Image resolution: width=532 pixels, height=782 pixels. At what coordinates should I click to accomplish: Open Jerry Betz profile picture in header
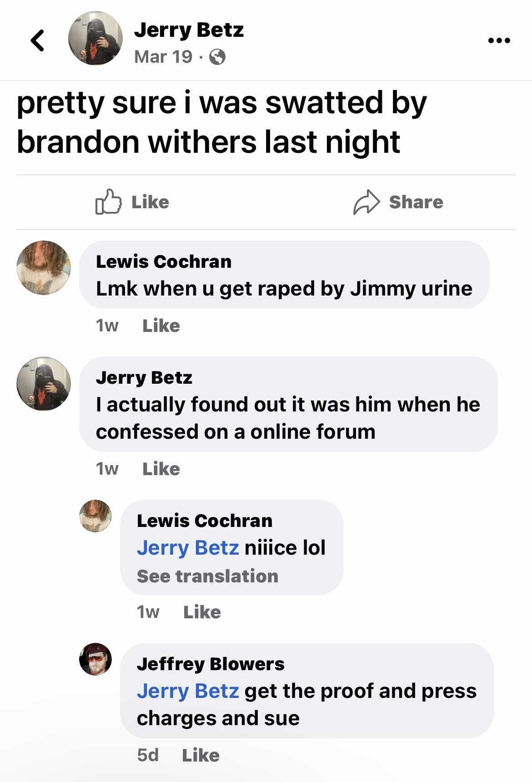95,38
